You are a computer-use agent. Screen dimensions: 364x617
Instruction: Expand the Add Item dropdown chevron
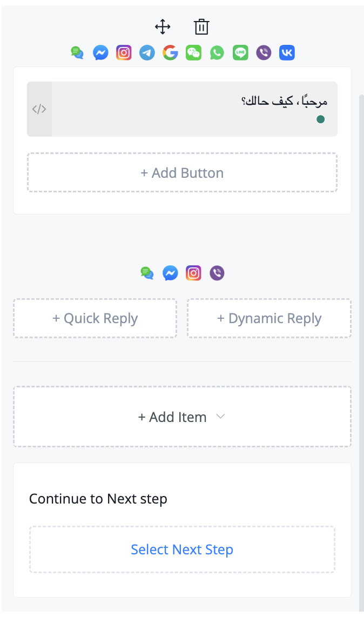click(220, 417)
